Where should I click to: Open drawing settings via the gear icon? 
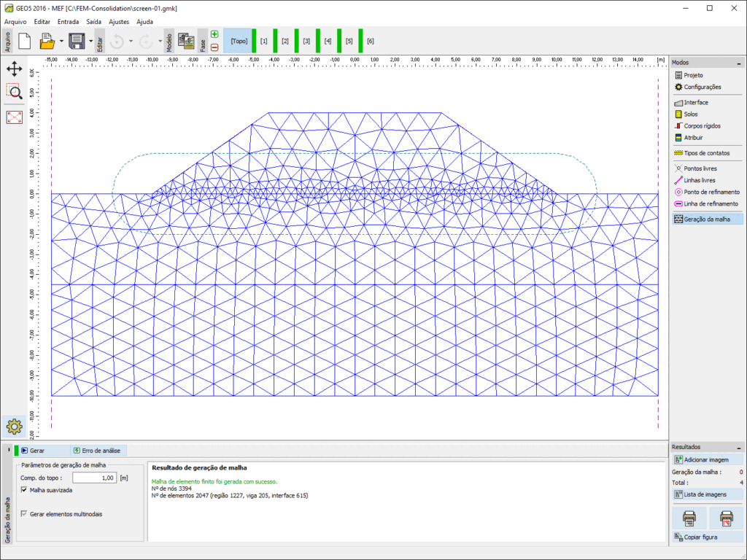coord(15,426)
